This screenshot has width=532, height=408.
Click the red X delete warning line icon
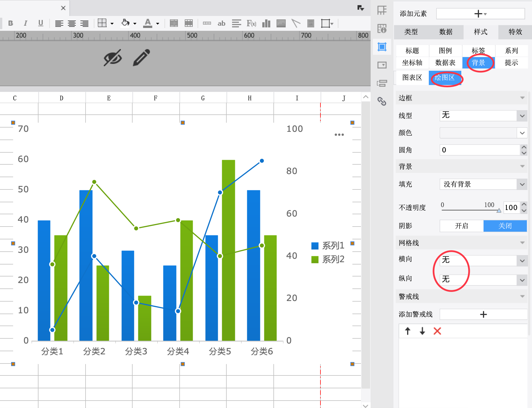click(437, 331)
